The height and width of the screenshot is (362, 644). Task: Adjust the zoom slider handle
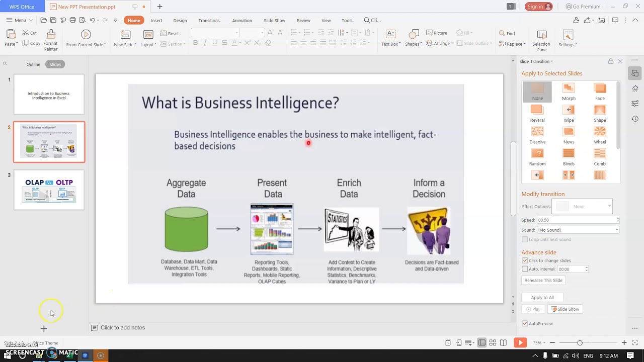(580, 343)
